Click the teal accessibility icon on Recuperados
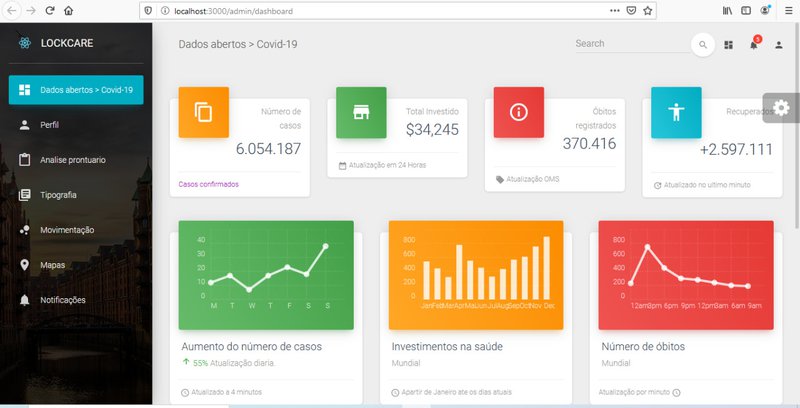 point(676,112)
